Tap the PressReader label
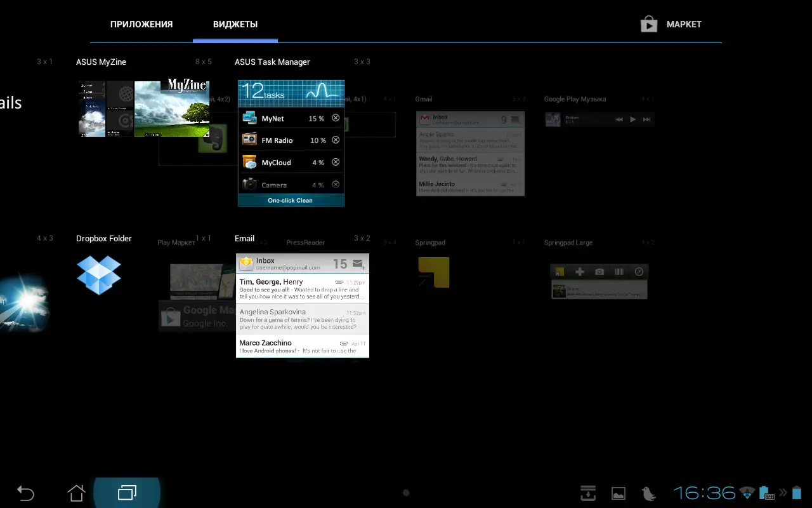The image size is (812, 508). (305, 243)
